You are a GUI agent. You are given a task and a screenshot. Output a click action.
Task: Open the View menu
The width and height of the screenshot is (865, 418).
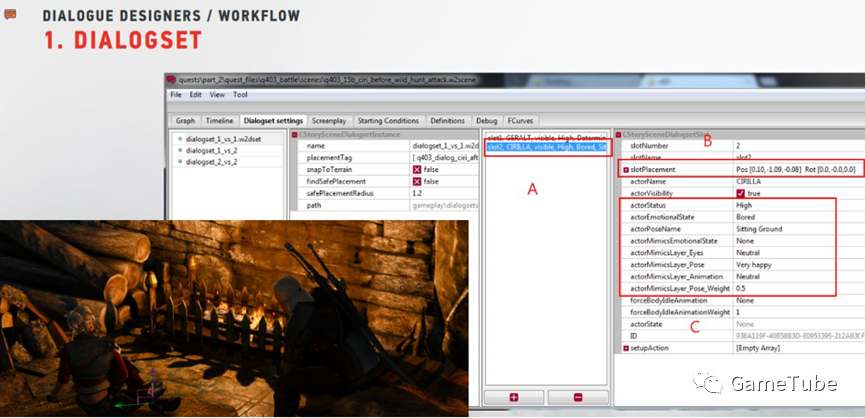tap(217, 95)
